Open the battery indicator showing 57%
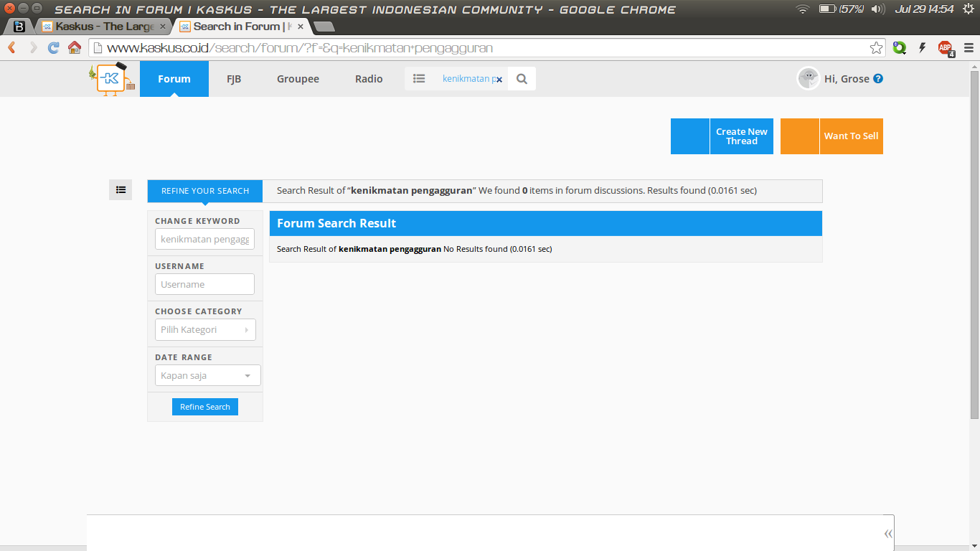 (x=841, y=9)
